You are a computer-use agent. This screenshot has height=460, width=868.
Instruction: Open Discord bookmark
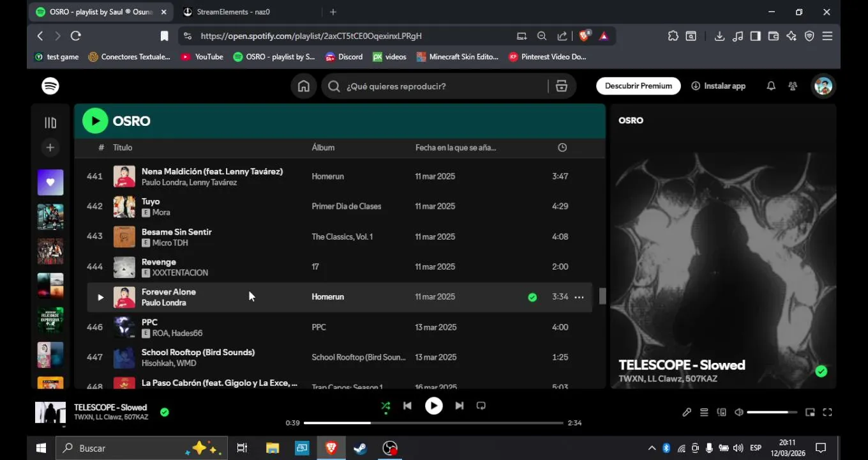pyautogui.click(x=343, y=57)
